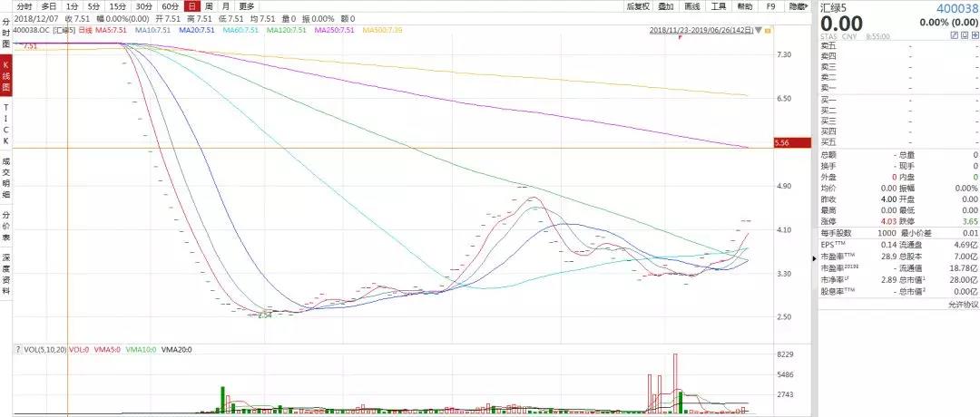The image size is (980, 417).
Task: Open the 更多 periods dropdown
Action: tap(247, 5)
